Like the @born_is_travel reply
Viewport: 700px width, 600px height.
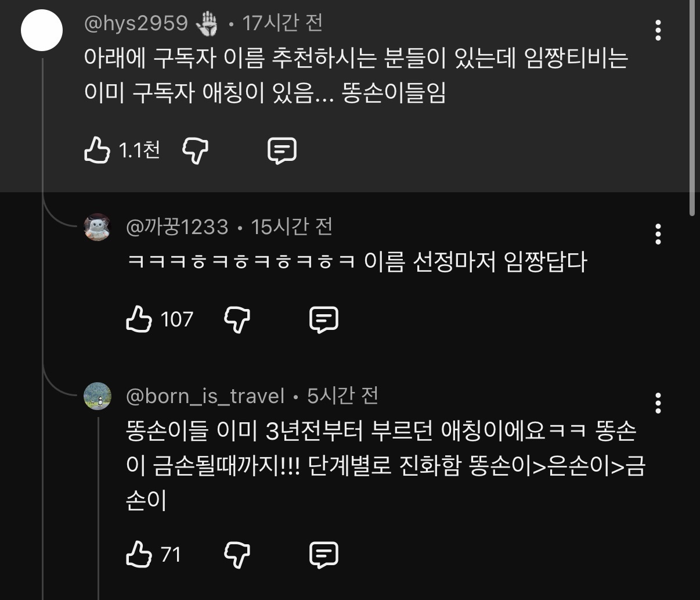point(139,555)
